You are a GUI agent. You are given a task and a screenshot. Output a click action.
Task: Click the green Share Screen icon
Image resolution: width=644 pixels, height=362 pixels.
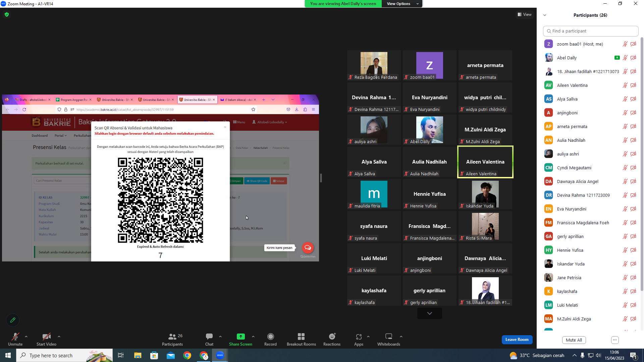coord(240,337)
